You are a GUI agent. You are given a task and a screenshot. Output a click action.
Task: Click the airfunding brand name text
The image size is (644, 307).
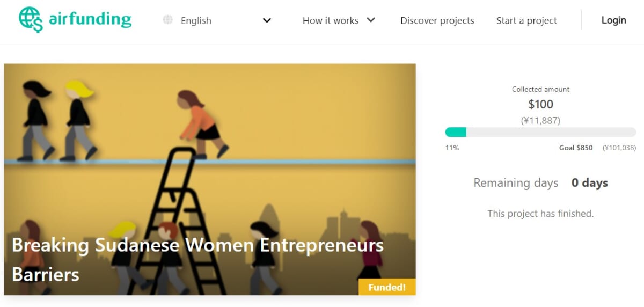[90, 20]
